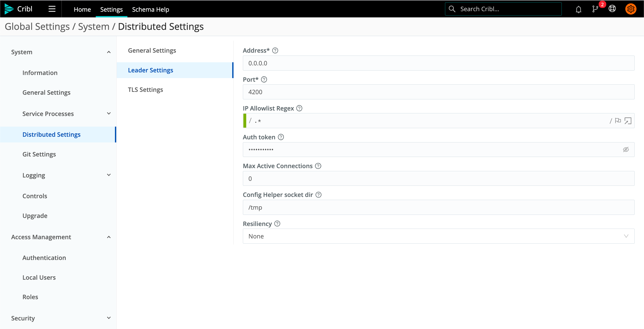Open the help lifebuoy icon
This screenshot has height=329, width=644.
point(612,9)
